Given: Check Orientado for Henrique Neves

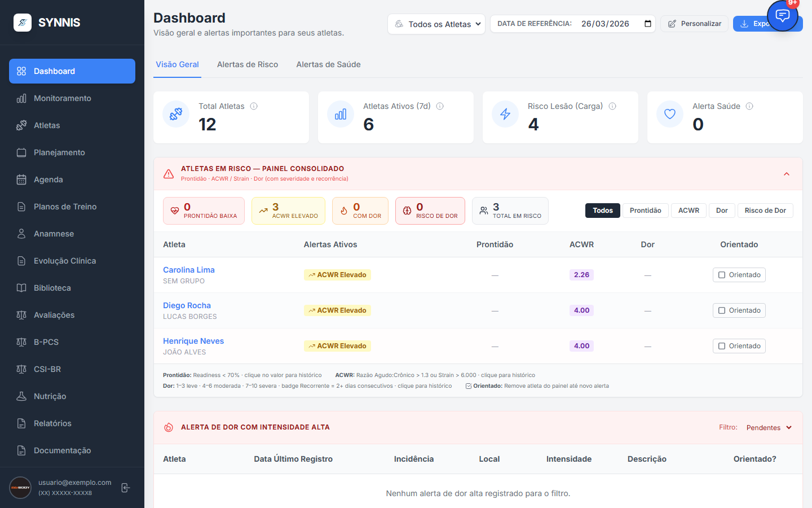Looking at the screenshot, I should [739, 346].
